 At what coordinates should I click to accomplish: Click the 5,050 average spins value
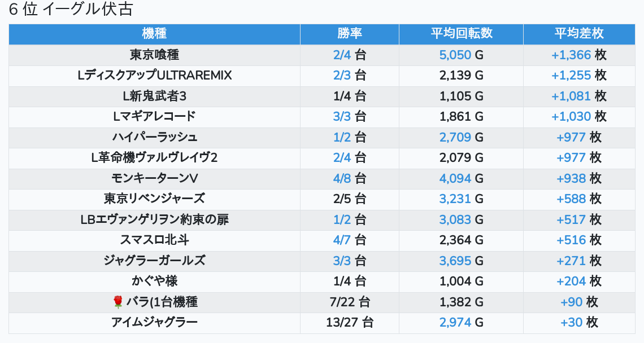point(455,55)
